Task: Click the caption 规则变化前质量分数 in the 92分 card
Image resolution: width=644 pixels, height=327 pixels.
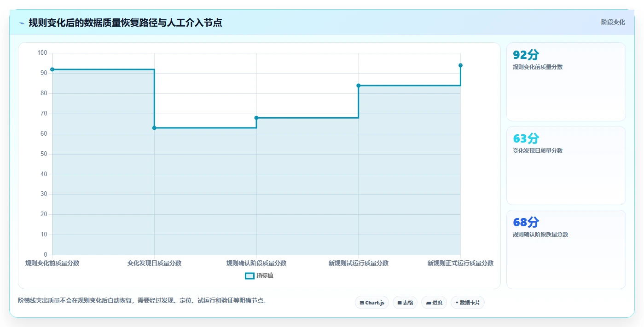Action: tap(538, 67)
